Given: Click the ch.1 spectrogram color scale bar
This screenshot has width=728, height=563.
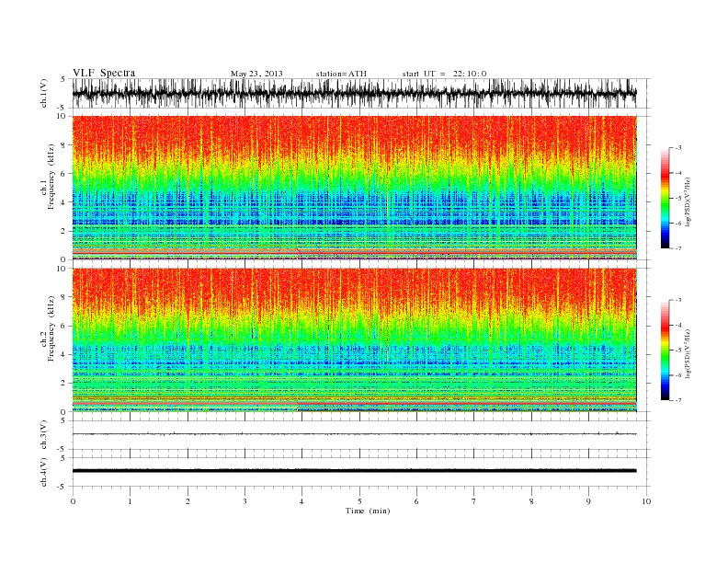Looking at the screenshot, I should [x=665, y=199].
